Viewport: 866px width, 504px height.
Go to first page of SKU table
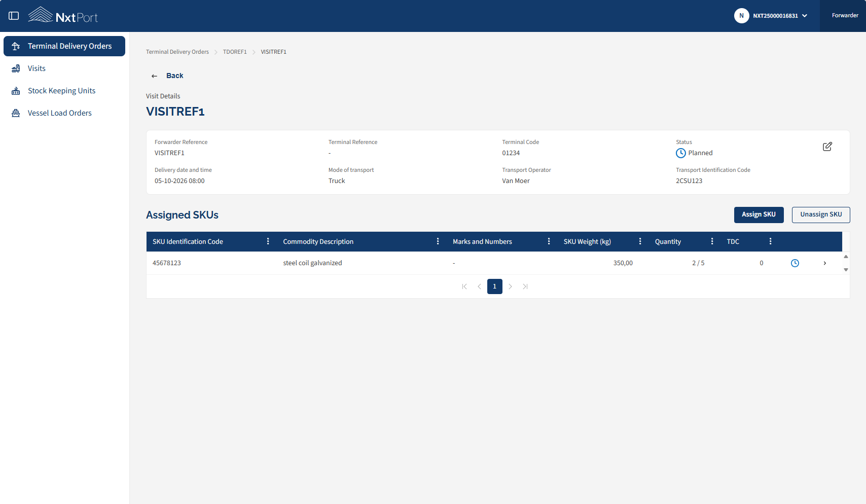[464, 286]
